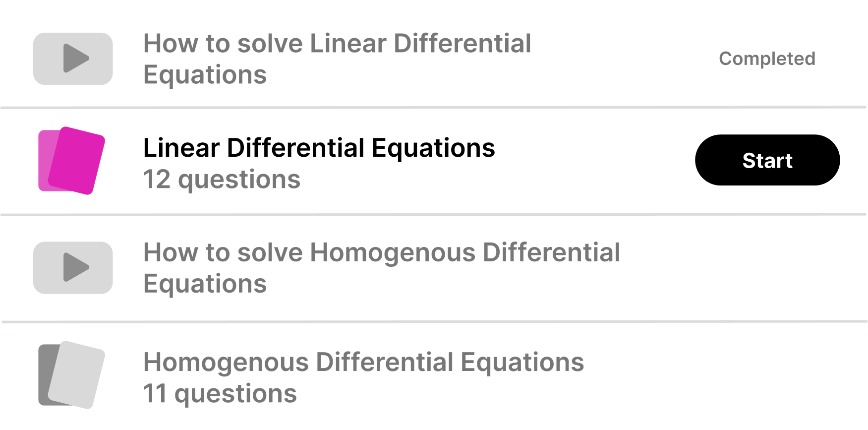This screenshot has height=430, width=868.
Task: Open "How to solve Homogenous Differential" lesson title
Action: [x=382, y=252]
